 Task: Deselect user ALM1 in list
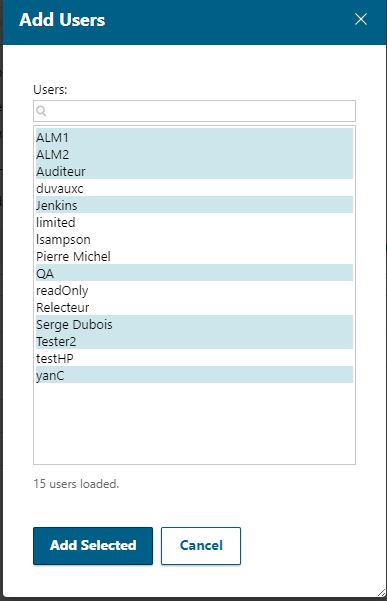[x=194, y=137]
